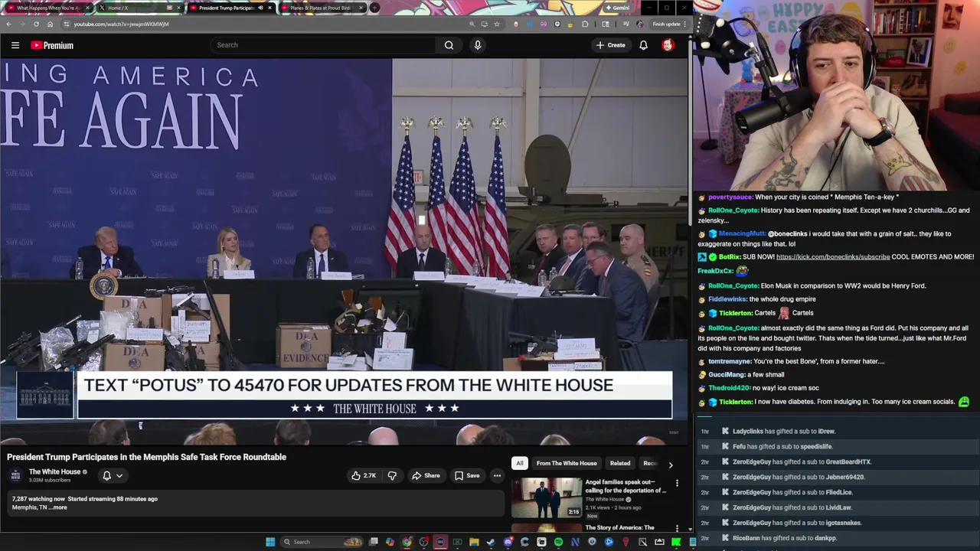The image size is (980, 551).
Task: Open Spotify from the taskbar
Action: [558, 542]
